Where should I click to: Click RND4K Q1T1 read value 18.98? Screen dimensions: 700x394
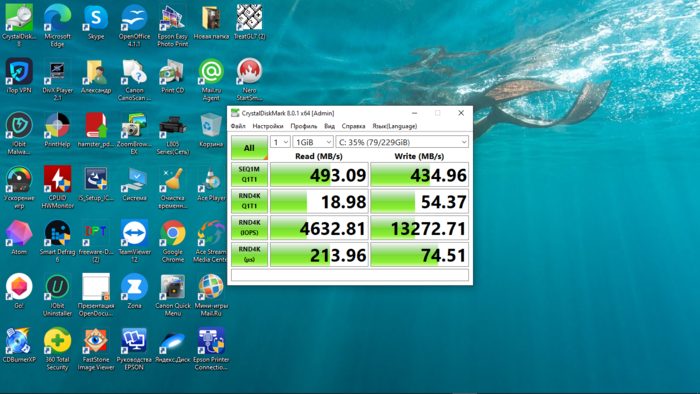(319, 201)
